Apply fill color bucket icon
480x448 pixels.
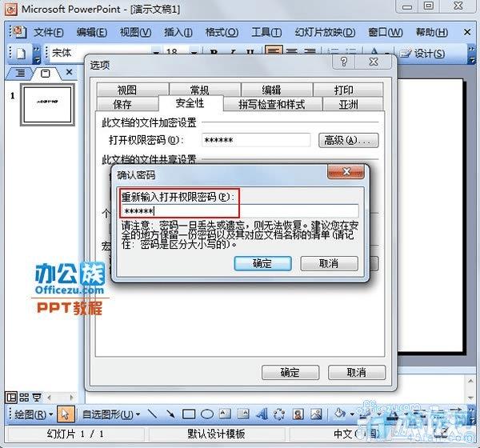click(x=340, y=414)
